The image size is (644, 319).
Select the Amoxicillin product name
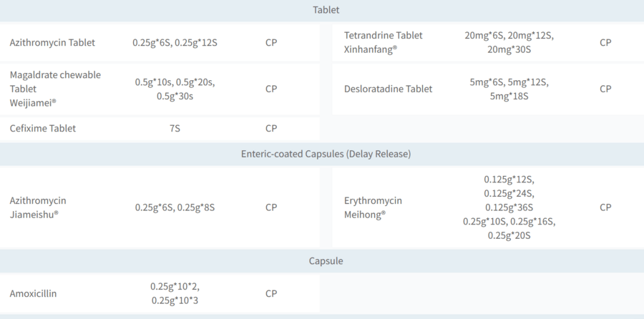click(34, 293)
